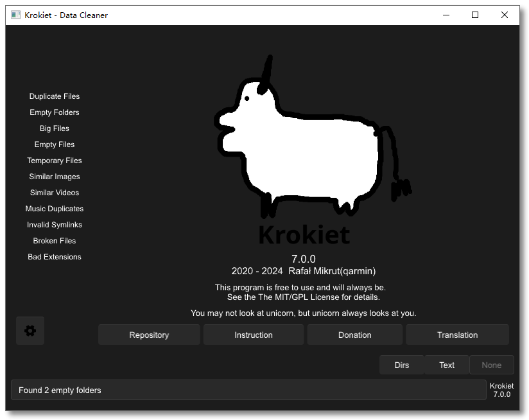Click the Translation button

pyautogui.click(x=457, y=335)
